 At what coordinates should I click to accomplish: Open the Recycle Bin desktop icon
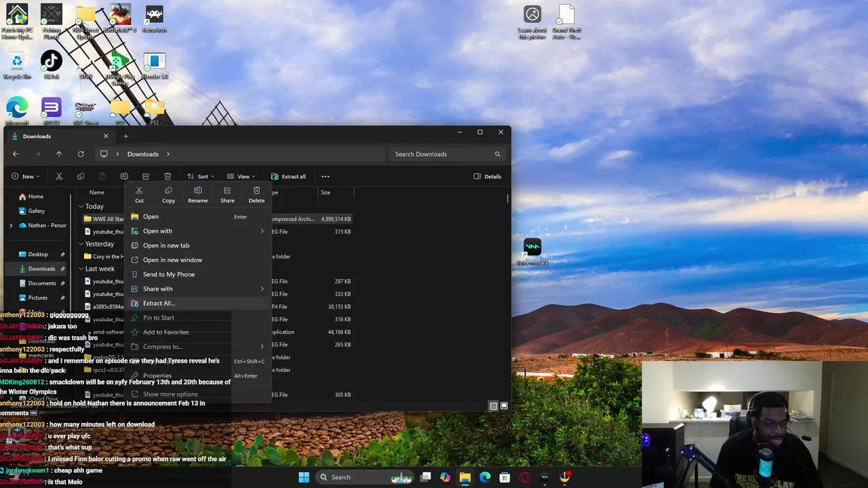click(x=17, y=65)
